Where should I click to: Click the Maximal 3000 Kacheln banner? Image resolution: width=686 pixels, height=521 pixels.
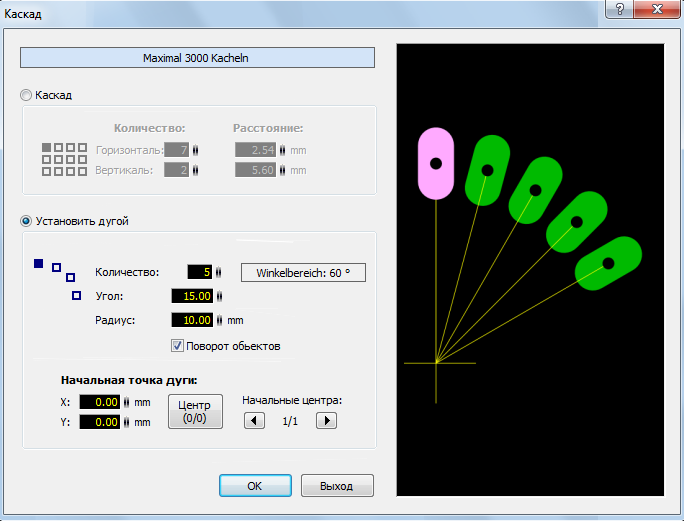(197, 58)
